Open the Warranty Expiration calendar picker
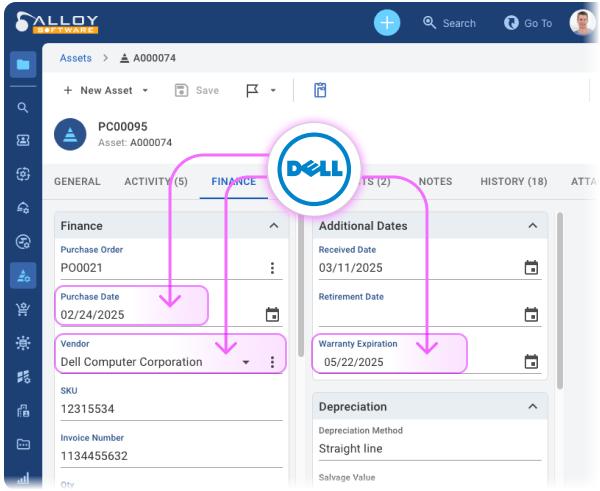Image resolution: width=600 pixels, height=491 pixels. [x=531, y=362]
